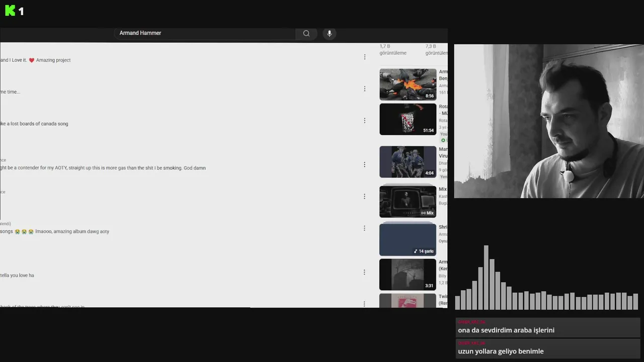Click the 'Mix' title next to playlist thumbnail

click(x=443, y=190)
